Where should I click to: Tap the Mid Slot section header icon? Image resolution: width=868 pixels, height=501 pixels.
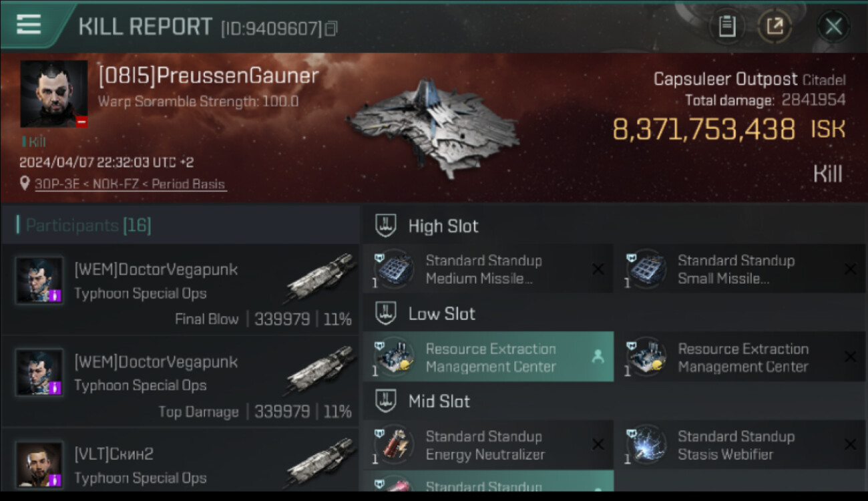385,401
